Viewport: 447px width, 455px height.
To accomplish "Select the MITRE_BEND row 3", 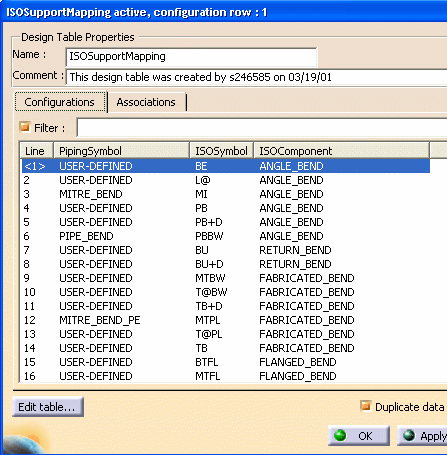I will pyautogui.click(x=226, y=194).
